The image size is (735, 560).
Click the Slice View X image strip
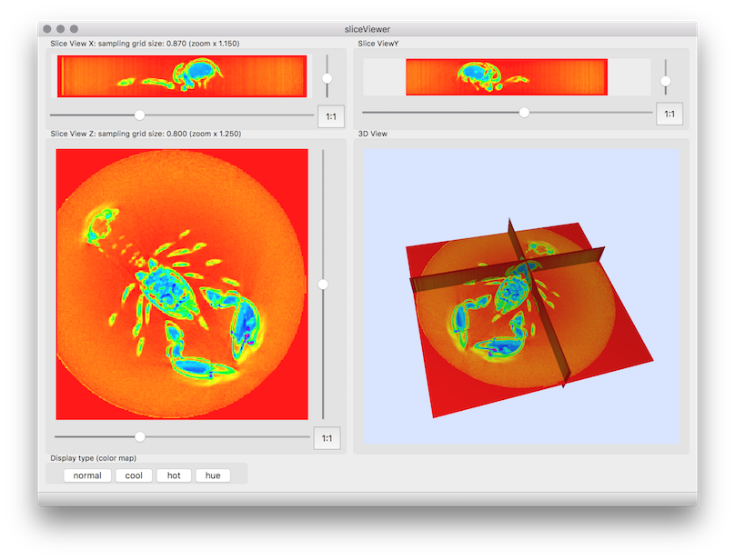point(182,76)
